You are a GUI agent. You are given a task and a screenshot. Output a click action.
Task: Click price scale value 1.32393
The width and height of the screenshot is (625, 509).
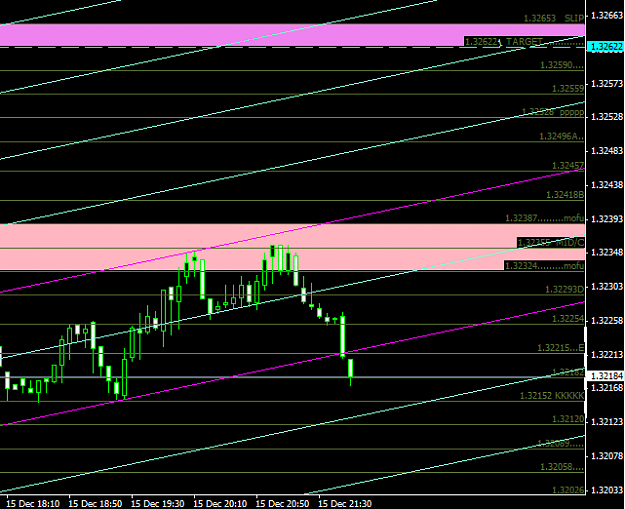coord(606,219)
